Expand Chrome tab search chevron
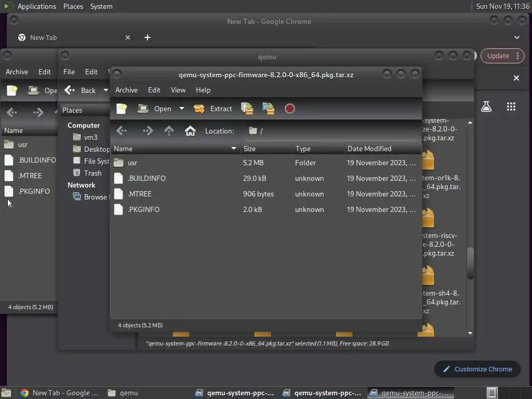This screenshot has width=532, height=399. 517,37
